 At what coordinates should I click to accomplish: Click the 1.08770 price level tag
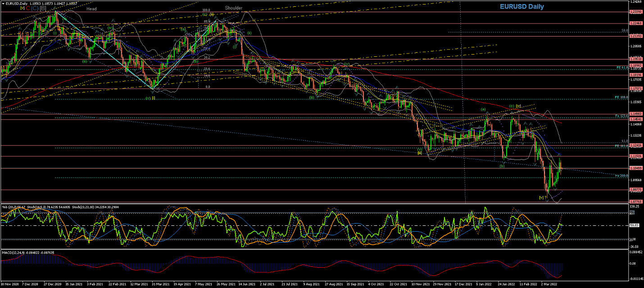(x=636, y=190)
